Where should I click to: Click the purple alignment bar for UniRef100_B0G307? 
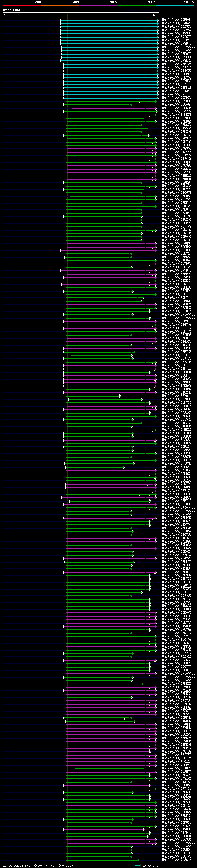[x=111, y=149]
